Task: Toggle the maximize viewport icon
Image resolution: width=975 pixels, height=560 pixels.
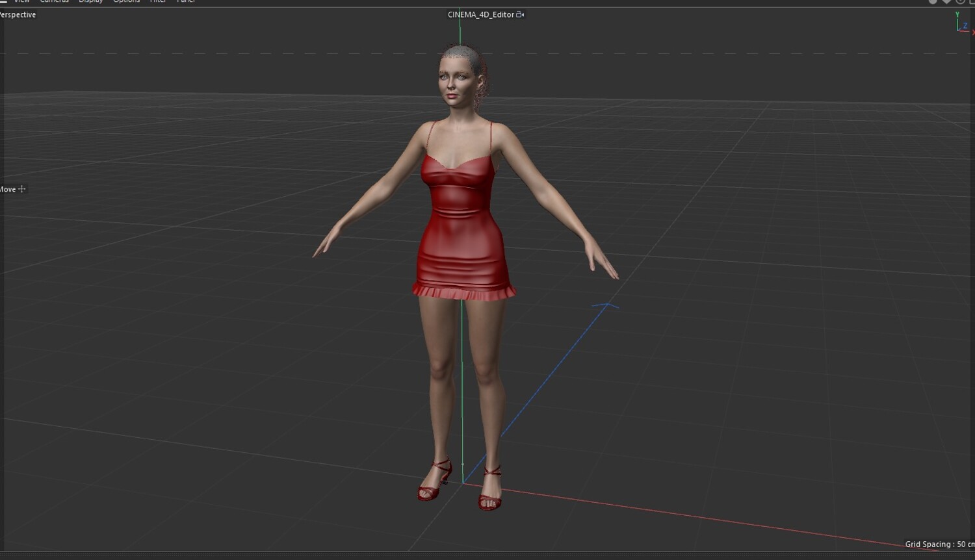Action: (972, 1)
